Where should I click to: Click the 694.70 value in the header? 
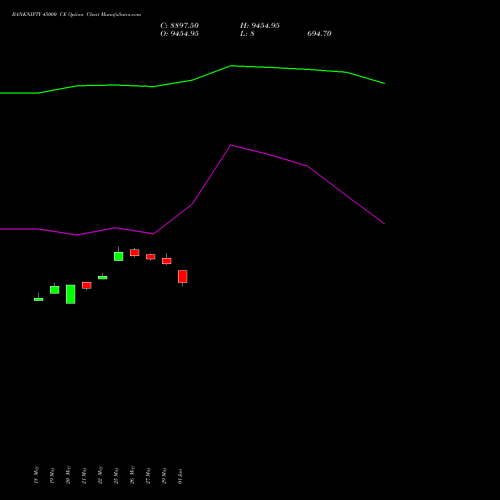(319, 34)
